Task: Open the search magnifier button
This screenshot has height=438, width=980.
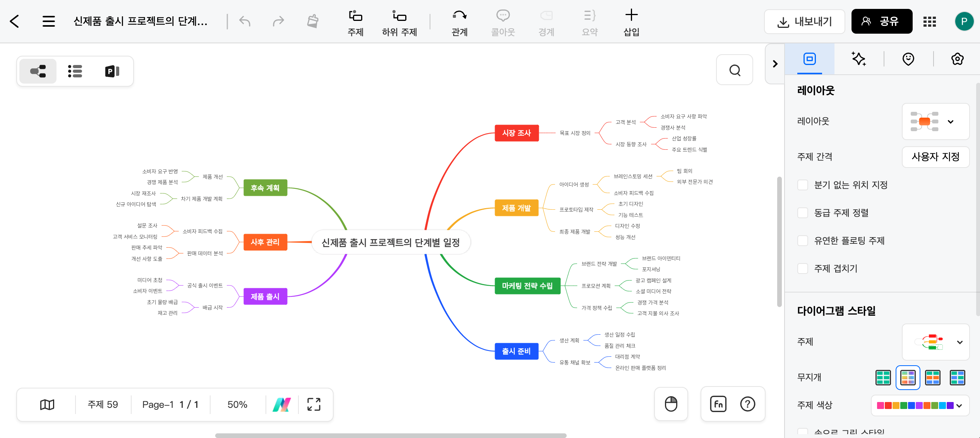Action: [735, 70]
